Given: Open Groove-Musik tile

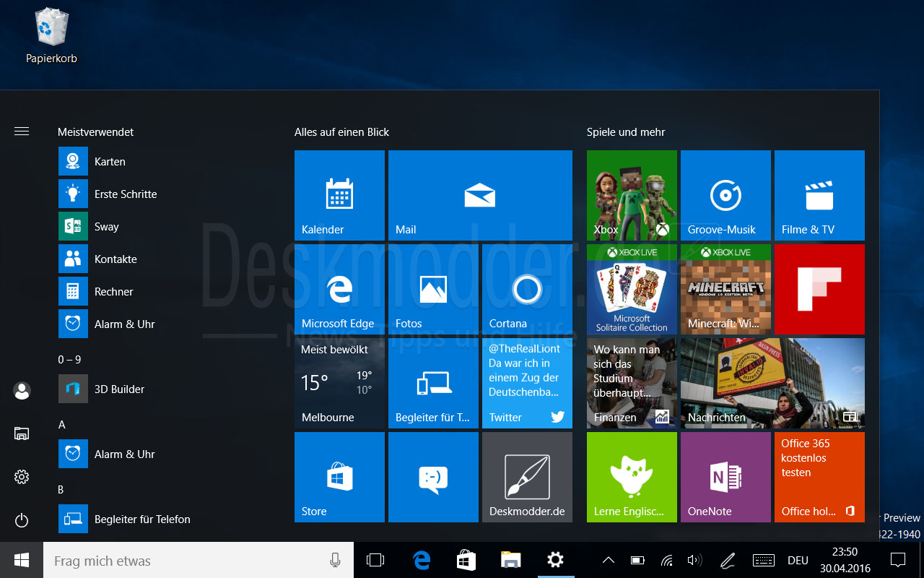Looking at the screenshot, I should [x=725, y=195].
